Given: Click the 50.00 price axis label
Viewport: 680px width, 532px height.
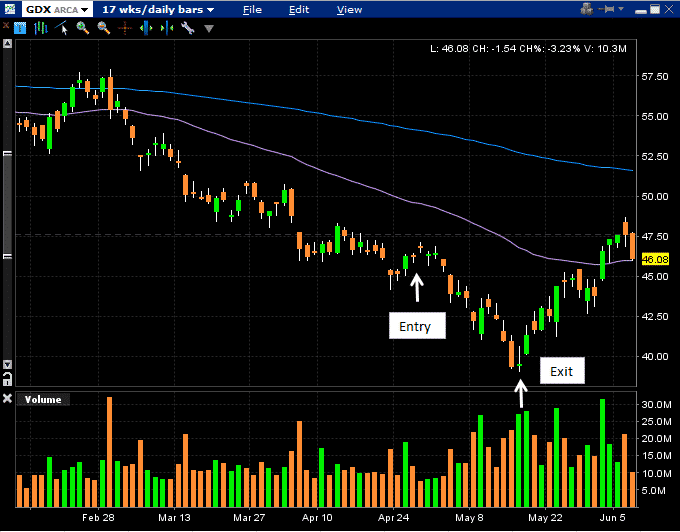Looking at the screenshot, I should (654, 196).
